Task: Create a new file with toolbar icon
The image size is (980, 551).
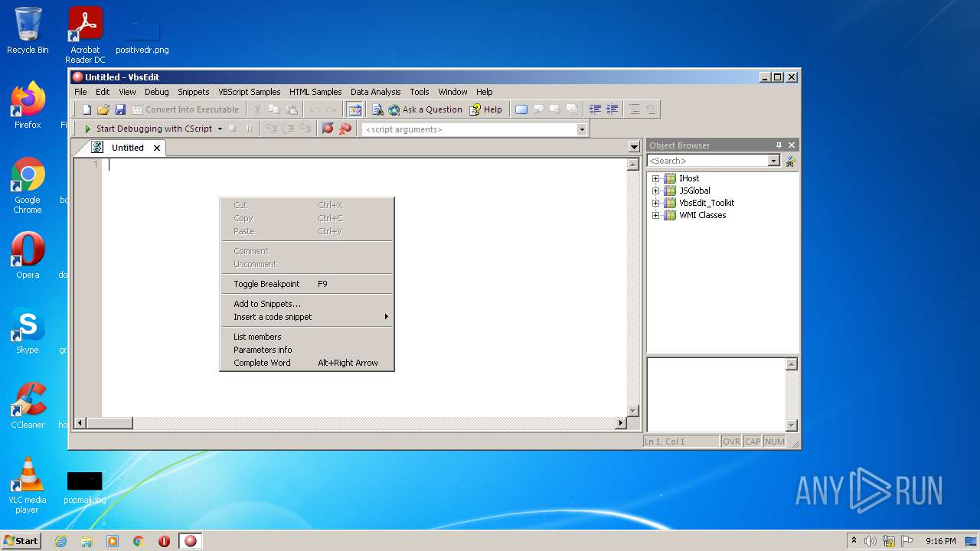Action: [x=87, y=109]
